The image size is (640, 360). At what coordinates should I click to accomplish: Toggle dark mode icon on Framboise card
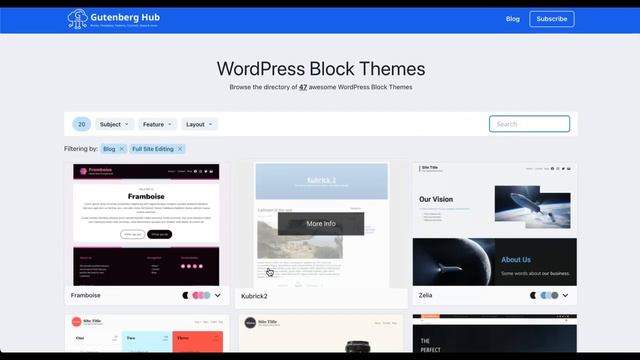186,295
